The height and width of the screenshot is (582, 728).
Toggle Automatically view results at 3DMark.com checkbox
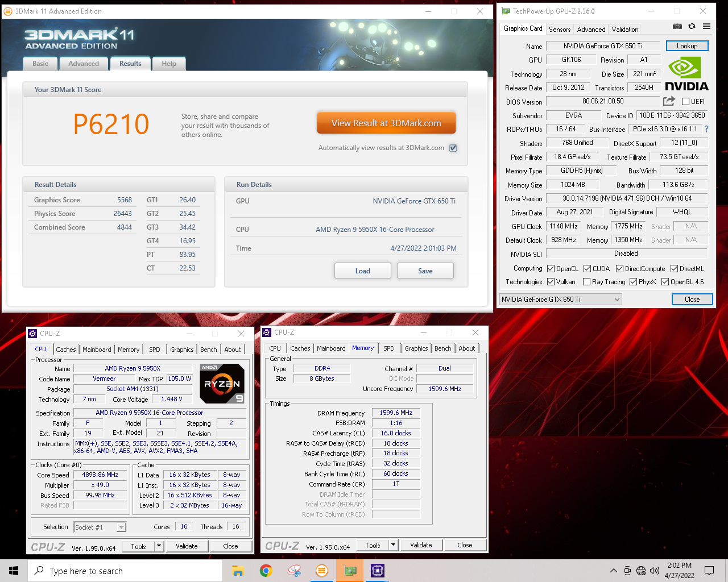[453, 148]
